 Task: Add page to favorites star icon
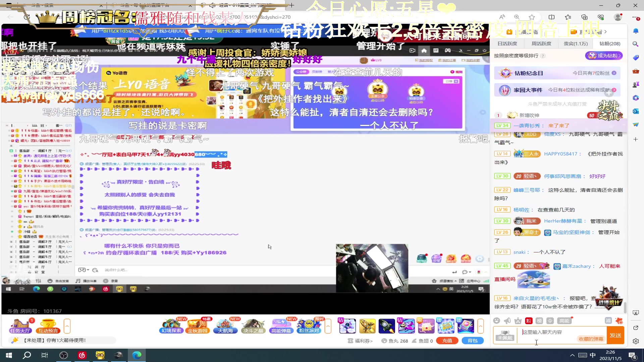coord(532,17)
